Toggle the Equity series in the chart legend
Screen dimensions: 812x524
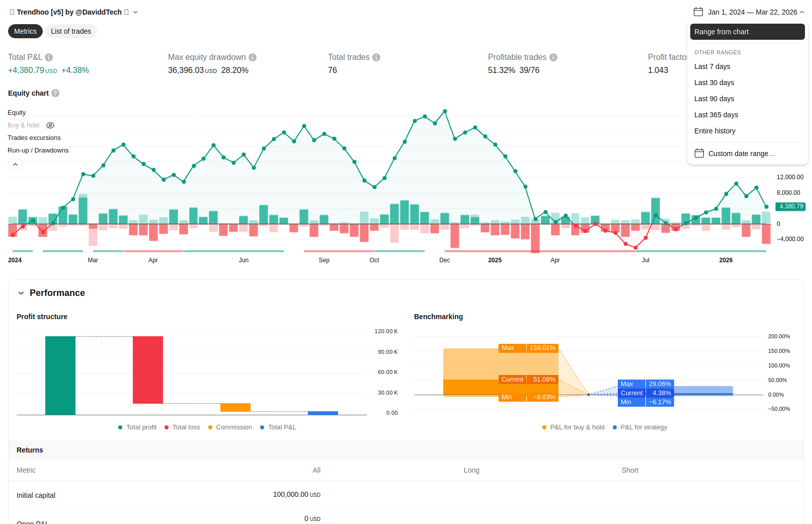pos(17,113)
